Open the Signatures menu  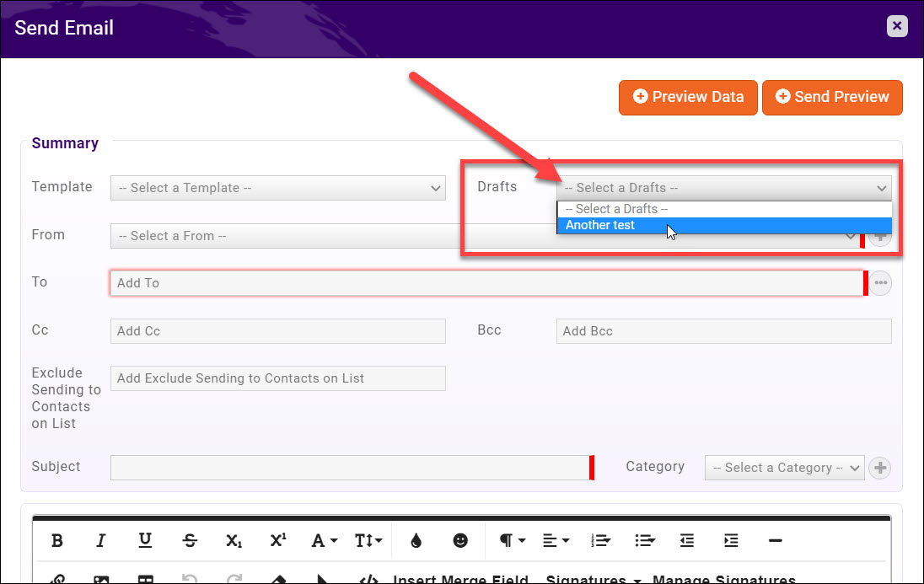tap(593, 579)
